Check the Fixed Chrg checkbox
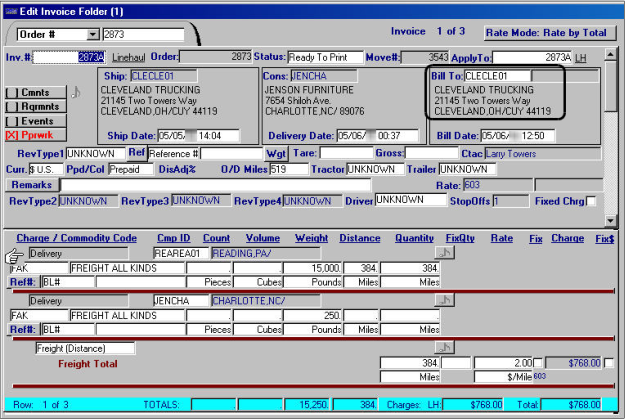 coord(591,201)
